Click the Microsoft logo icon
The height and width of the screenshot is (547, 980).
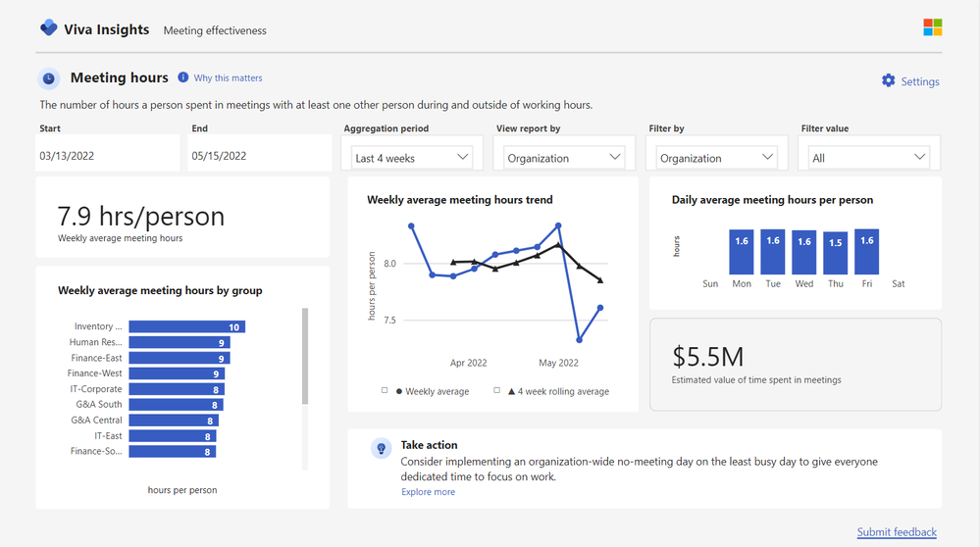coord(932,27)
